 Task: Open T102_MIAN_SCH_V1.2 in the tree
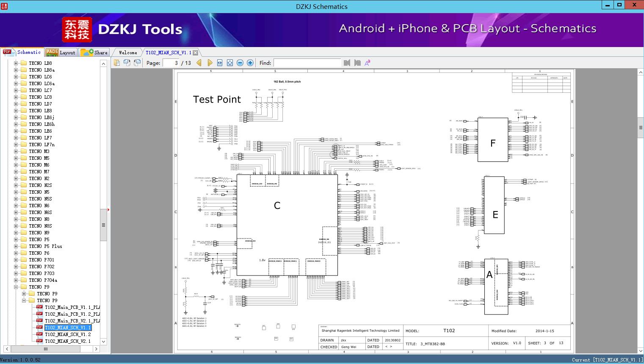[x=68, y=334]
